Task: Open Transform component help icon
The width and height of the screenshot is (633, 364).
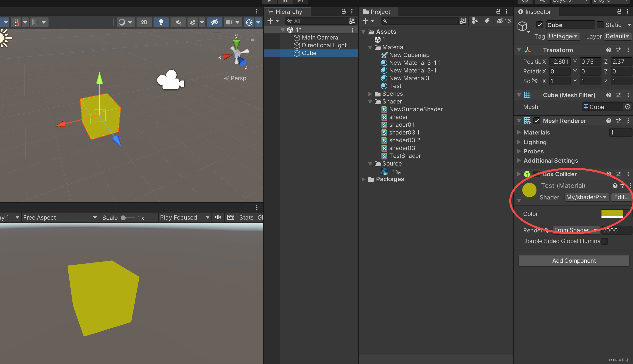Action: pyautogui.click(x=609, y=50)
